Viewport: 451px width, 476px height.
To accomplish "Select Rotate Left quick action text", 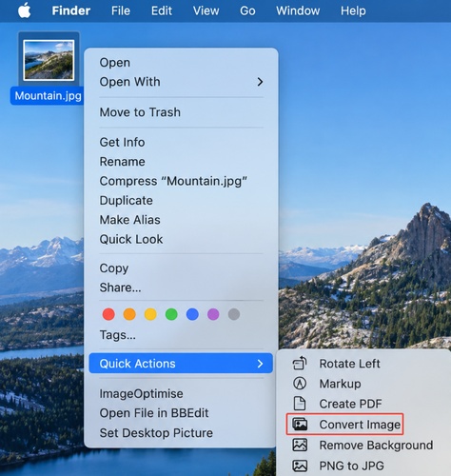I will tap(349, 364).
